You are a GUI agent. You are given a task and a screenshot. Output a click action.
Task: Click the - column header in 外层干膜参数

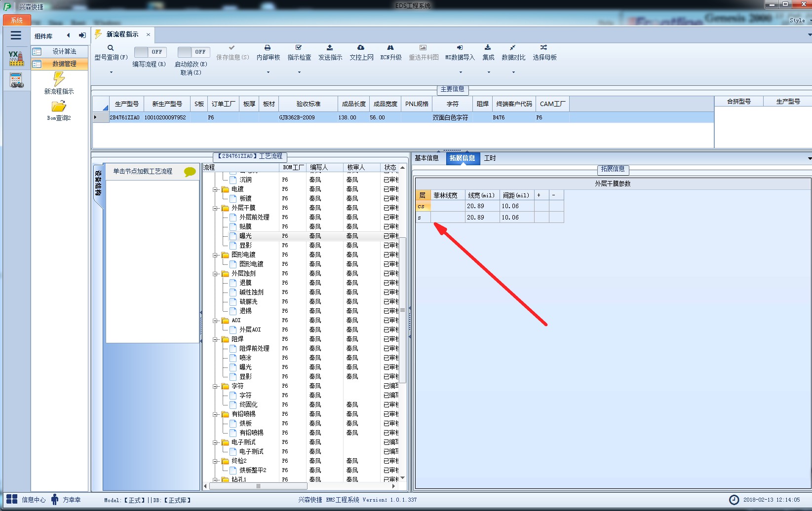[x=556, y=195]
